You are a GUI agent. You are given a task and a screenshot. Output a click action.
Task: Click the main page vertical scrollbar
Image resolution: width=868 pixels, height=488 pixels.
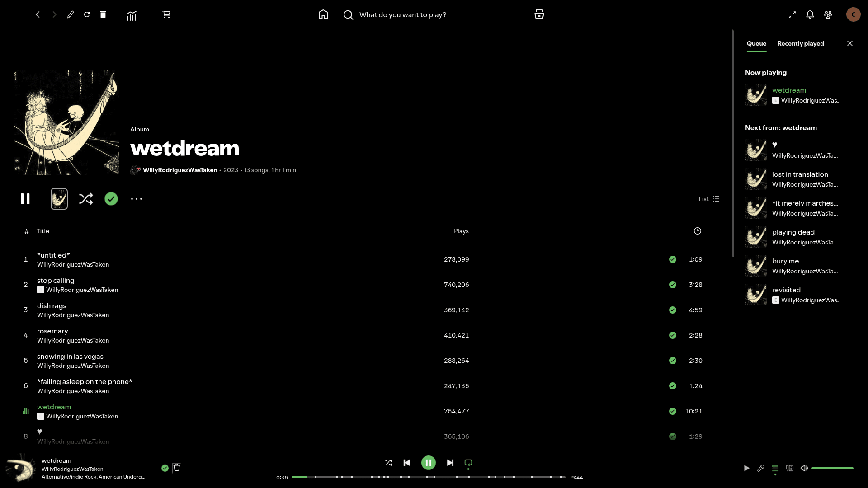click(733, 144)
